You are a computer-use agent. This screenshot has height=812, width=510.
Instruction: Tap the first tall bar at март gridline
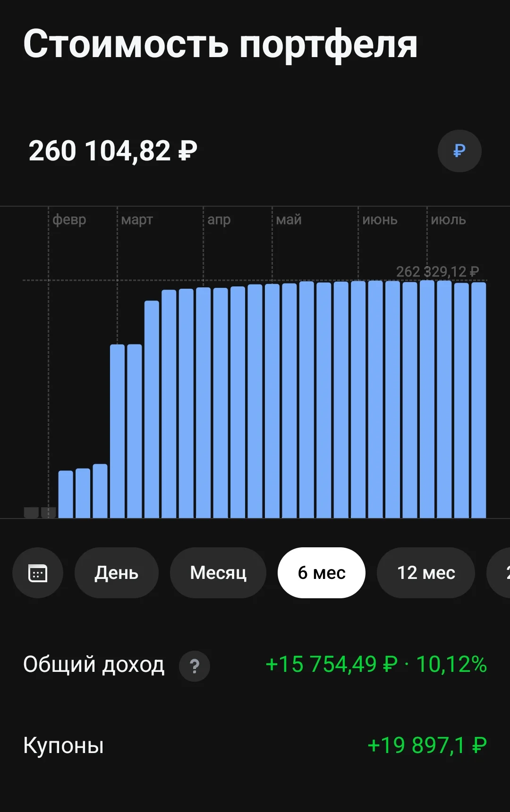[x=118, y=431]
